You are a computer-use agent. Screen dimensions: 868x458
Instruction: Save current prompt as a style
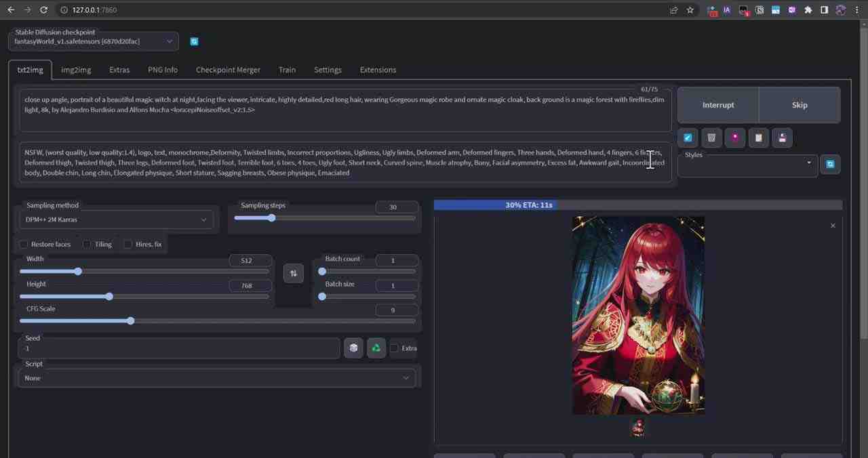pos(782,138)
